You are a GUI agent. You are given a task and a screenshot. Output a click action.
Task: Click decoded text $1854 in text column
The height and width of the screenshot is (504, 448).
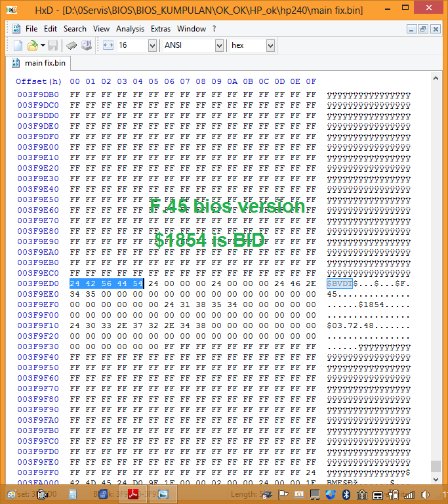click(371, 304)
